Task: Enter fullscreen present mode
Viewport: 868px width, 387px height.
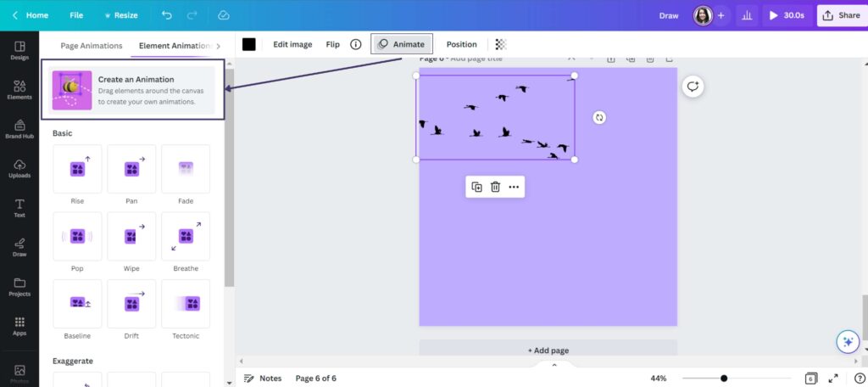Action: coord(833,379)
